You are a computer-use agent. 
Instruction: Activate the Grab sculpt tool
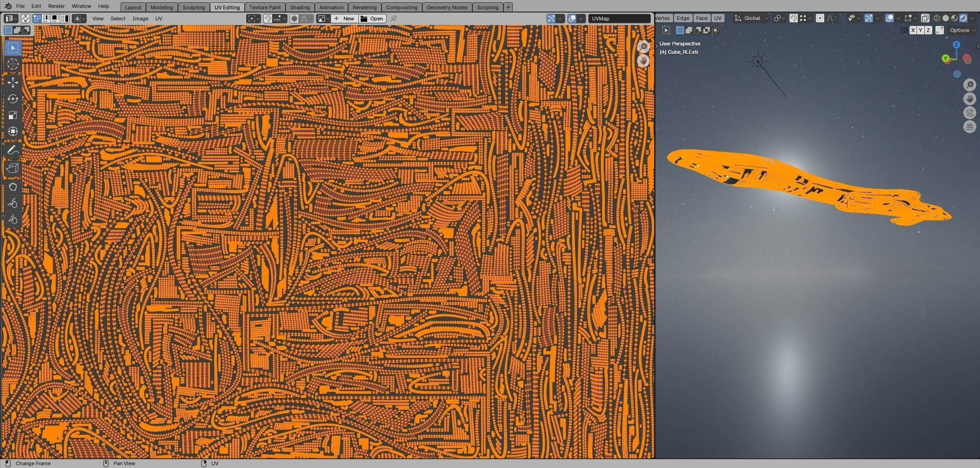pyautogui.click(x=13, y=186)
